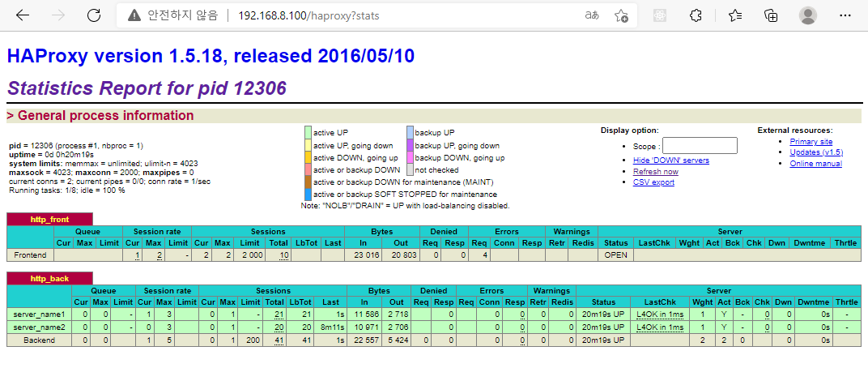Click the Backend session total 41
This screenshot has height=368, width=868.
pos(279,340)
